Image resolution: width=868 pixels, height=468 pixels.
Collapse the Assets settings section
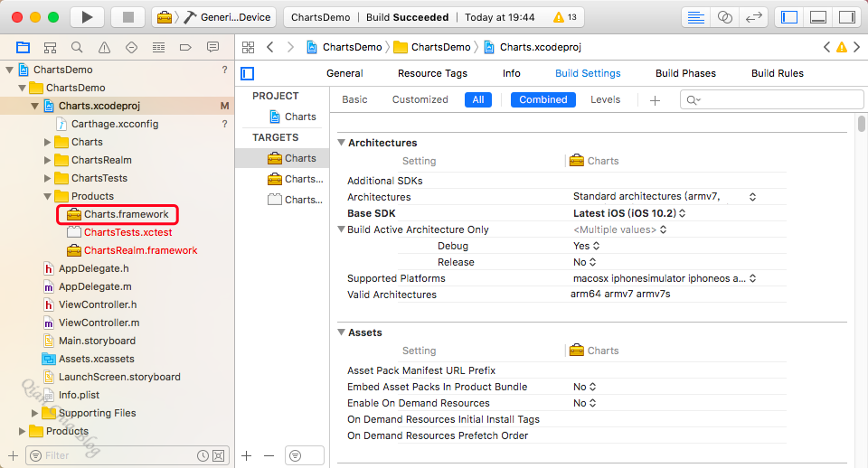[x=342, y=332]
